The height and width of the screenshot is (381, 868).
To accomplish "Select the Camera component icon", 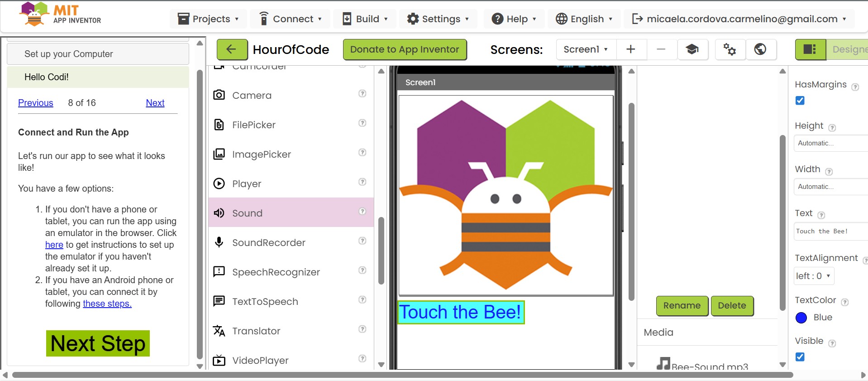I will (x=219, y=95).
